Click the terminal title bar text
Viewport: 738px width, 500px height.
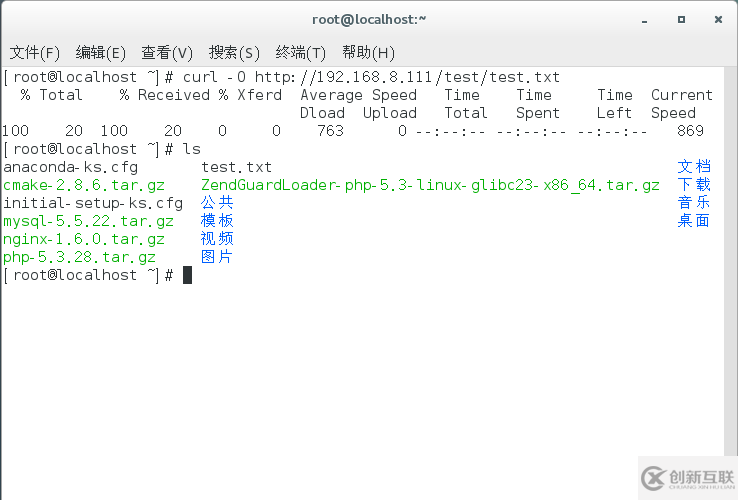(x=369, y=19)
